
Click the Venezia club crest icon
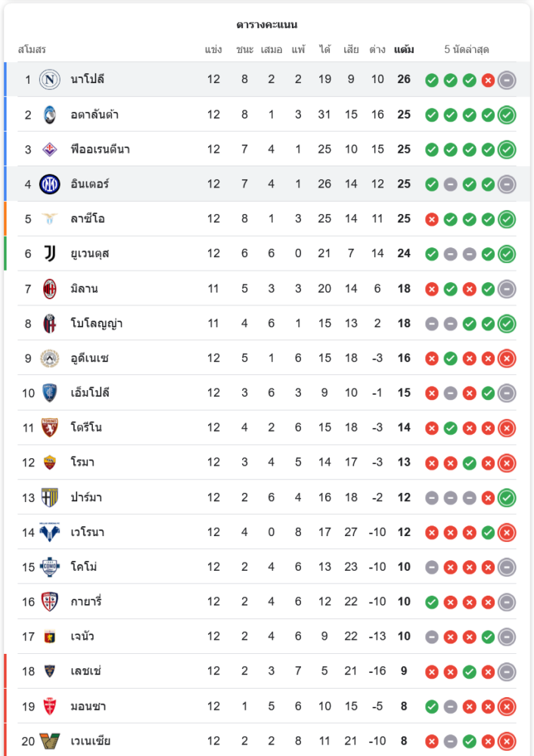point(50,741)
